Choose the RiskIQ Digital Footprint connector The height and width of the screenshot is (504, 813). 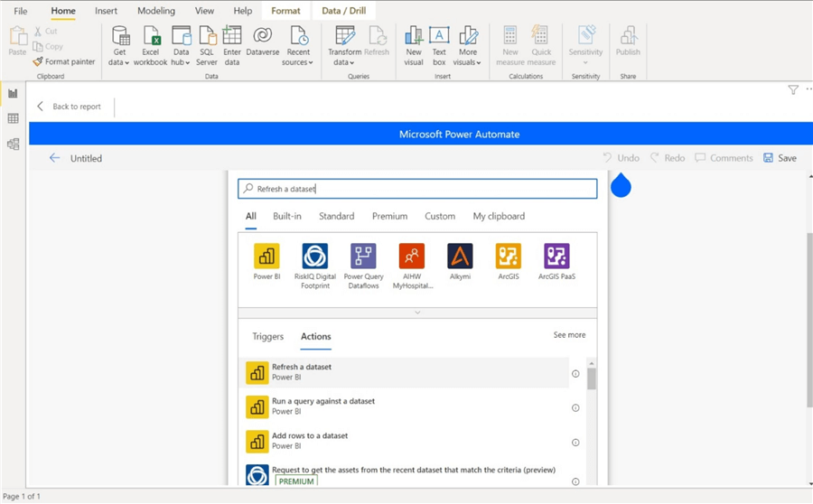[x=314, y=257]
